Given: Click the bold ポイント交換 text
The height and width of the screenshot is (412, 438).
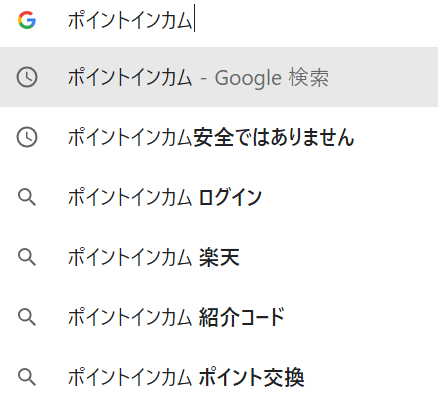Looking at the screenshot, I should point(251,377).
